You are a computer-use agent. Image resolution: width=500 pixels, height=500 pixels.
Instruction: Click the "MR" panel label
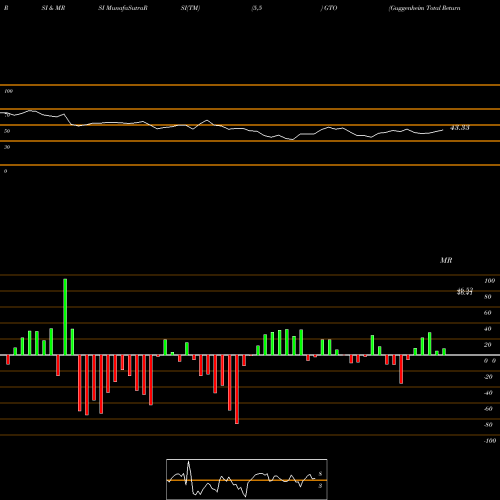[446, 260]
